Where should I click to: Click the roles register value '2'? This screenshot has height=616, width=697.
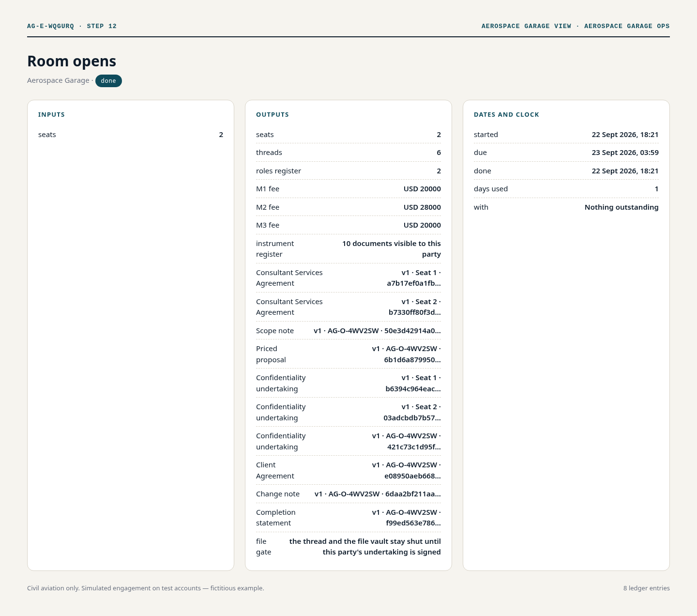(x=439, y=171)
